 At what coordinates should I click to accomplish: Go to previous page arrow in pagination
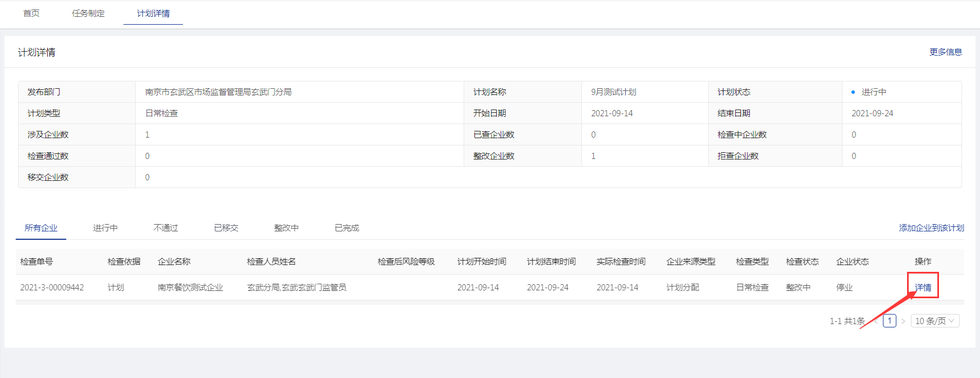876,321
